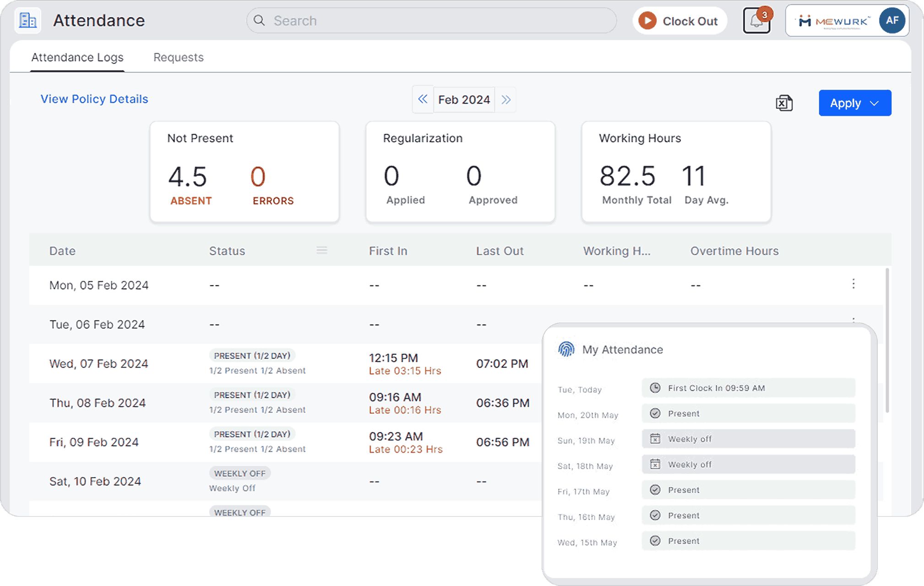Go to previous month with double chevron
Viewport: 924px width, 586px height.
423,99
